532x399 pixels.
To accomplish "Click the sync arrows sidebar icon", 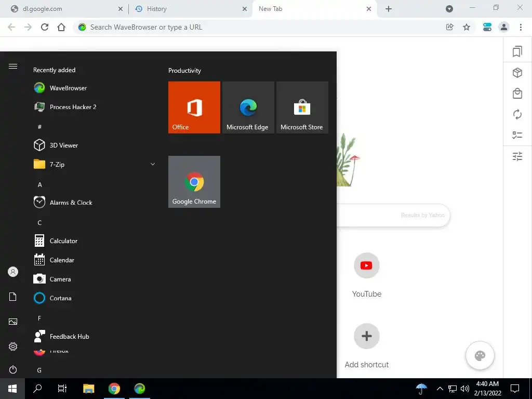I will click(x=517, y=114).
